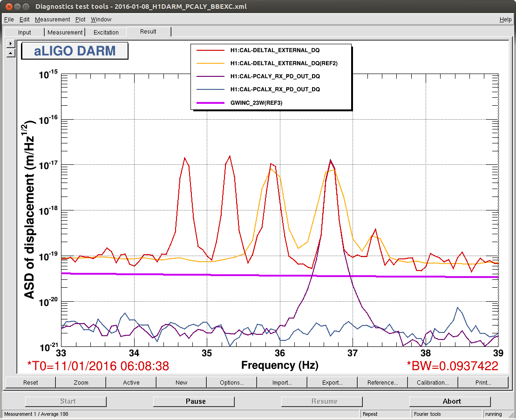Click the Frequency (Hz) axis label
This screenshot has height=420, width=516.
280,365
